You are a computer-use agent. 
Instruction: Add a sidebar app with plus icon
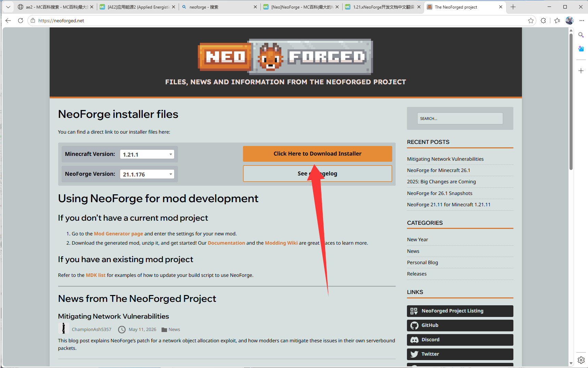tap(581, 71)
